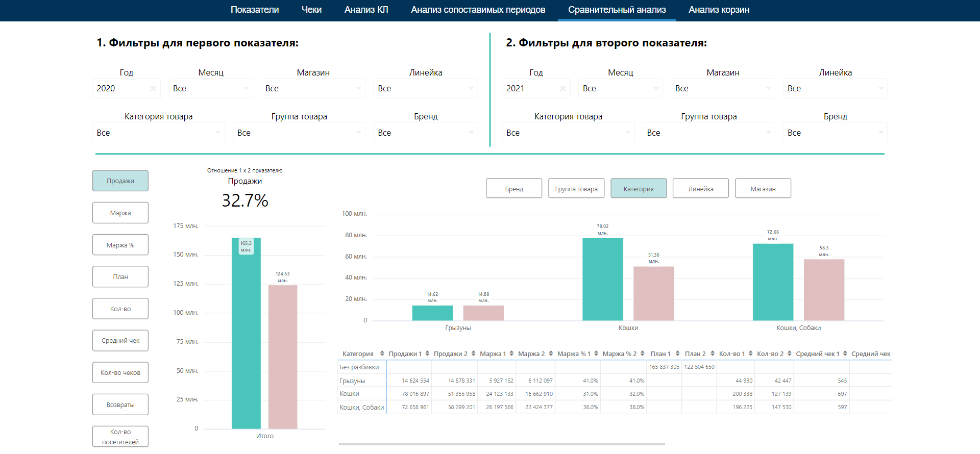The image size is (980, 454).
Task: Click sort icon of Маржа % 1
Action: point(596,354)
